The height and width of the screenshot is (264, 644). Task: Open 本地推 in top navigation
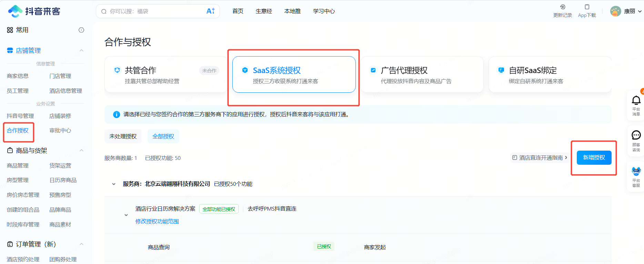tap(292, 11)
